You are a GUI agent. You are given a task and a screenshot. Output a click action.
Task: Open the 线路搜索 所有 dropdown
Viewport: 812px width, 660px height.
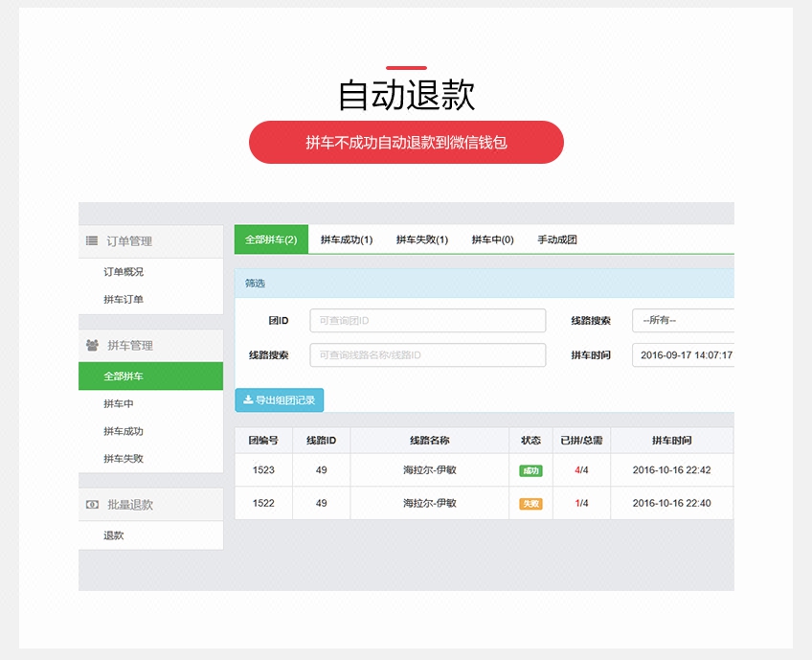682,321
